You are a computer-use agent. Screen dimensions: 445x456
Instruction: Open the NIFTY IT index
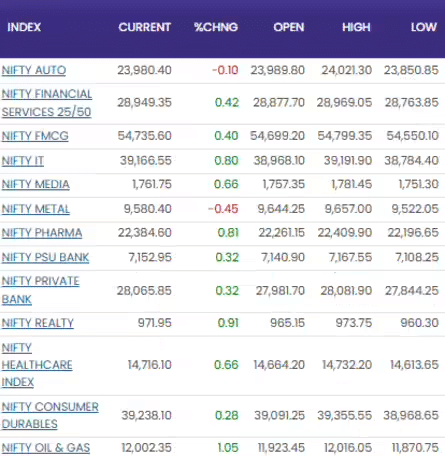[23, 161]
